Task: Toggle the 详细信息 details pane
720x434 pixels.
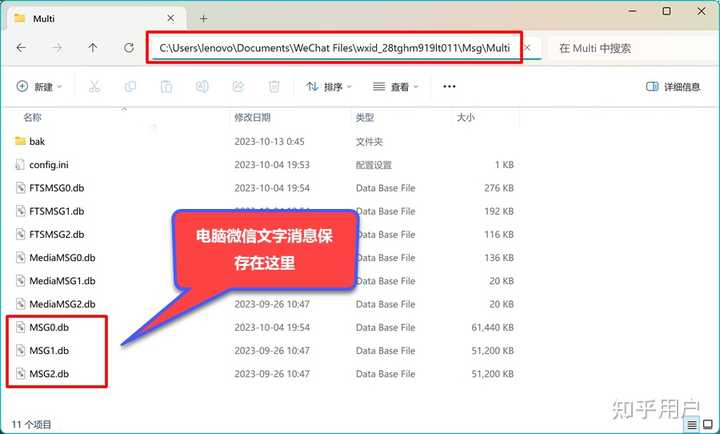Action: tap(673, 86)
